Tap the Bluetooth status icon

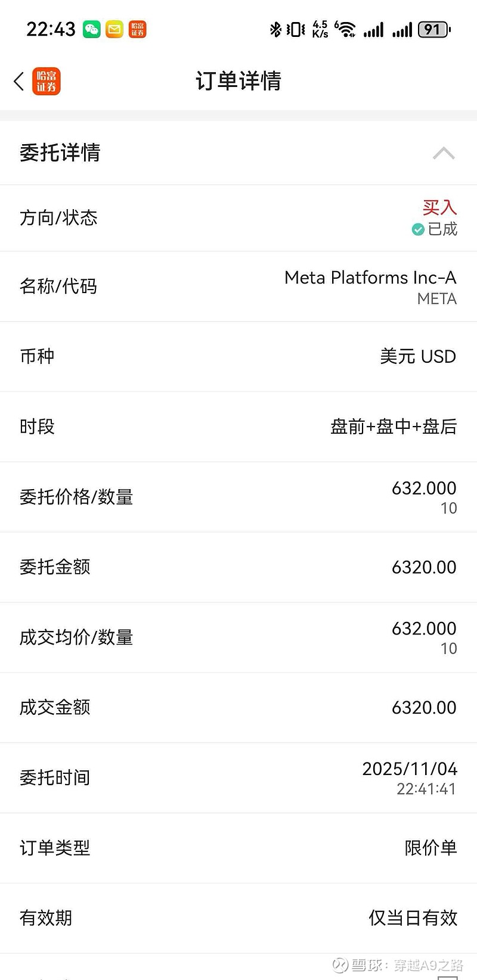pos(275,29)
